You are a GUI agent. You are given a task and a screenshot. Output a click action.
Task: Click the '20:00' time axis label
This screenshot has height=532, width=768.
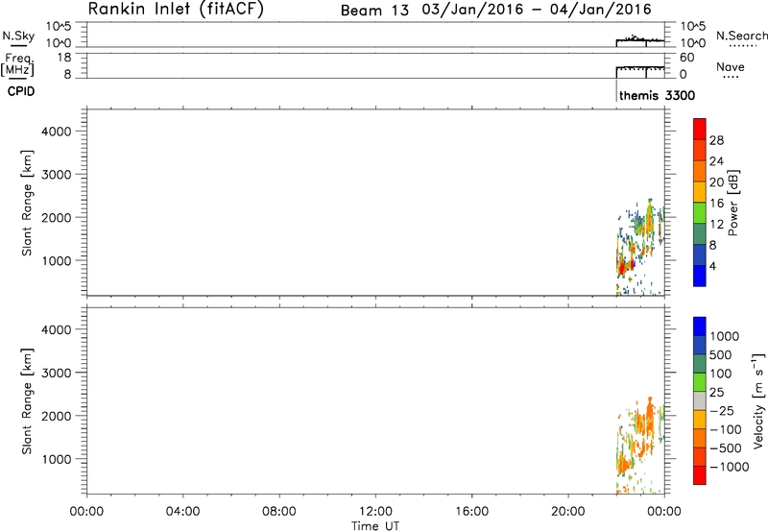(568, 512)
